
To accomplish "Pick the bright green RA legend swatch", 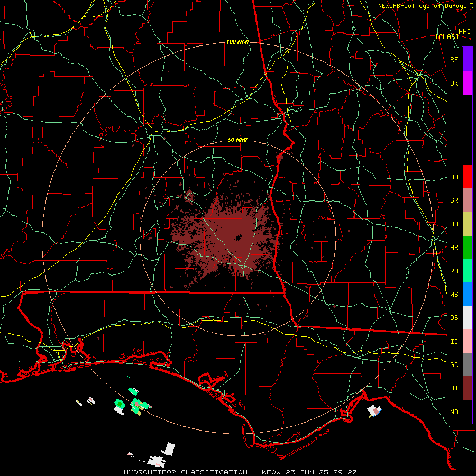I will [x=467, y=271].
